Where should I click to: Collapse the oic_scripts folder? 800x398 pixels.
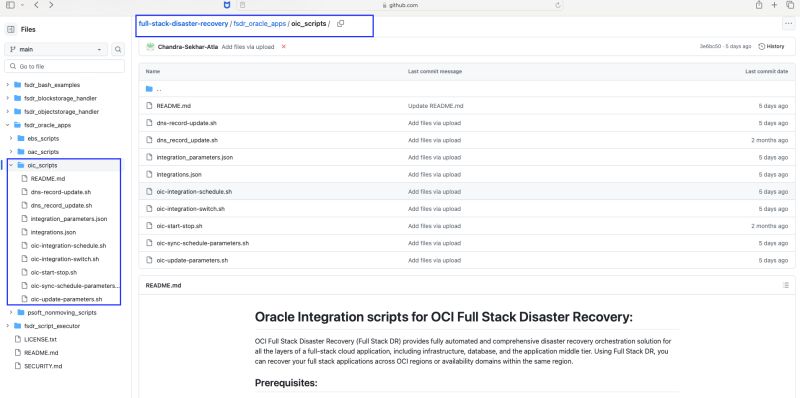tap(11, 165)
